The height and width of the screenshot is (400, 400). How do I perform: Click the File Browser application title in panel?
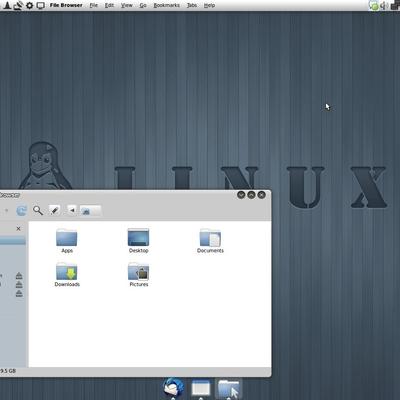[66, 5]
